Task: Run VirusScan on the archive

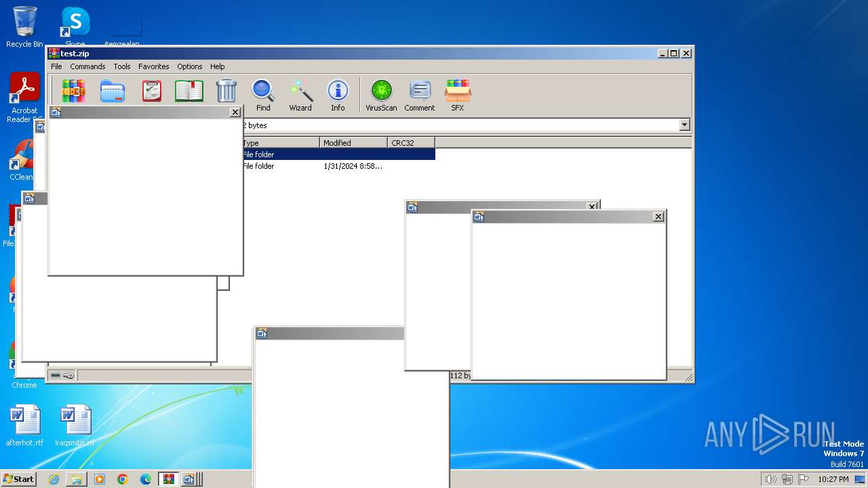Action: 381,96
